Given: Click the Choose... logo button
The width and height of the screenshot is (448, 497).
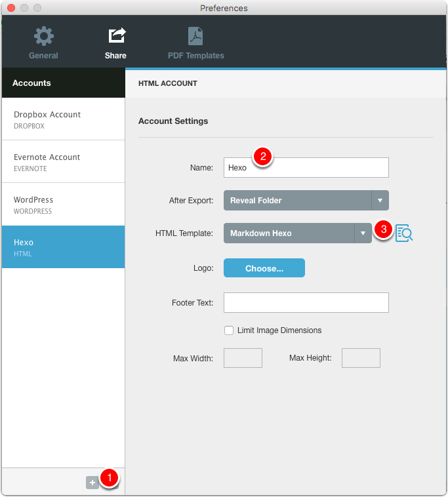Looking at the screenshot, I should tap(264, 268).
